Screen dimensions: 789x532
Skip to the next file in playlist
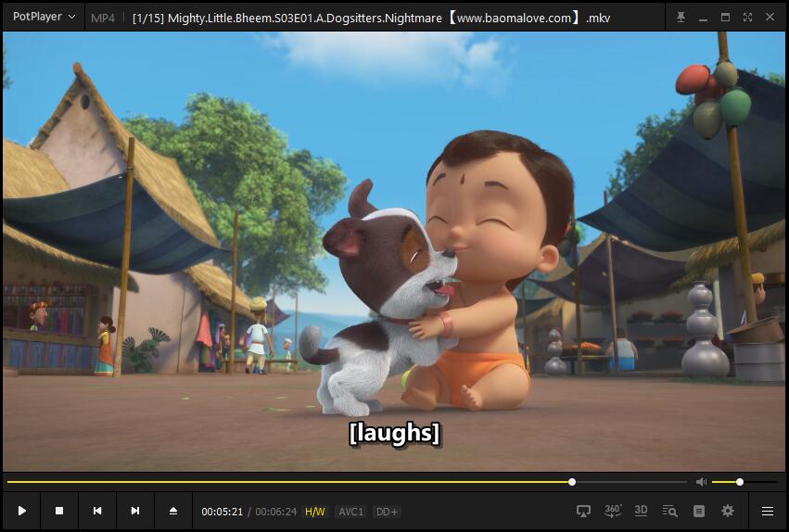pos(135,511)
